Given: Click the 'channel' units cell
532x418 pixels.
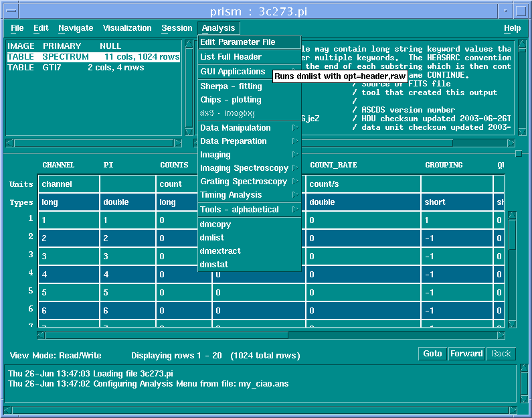Looking at the screenshot, I should (x=69, y=184).
